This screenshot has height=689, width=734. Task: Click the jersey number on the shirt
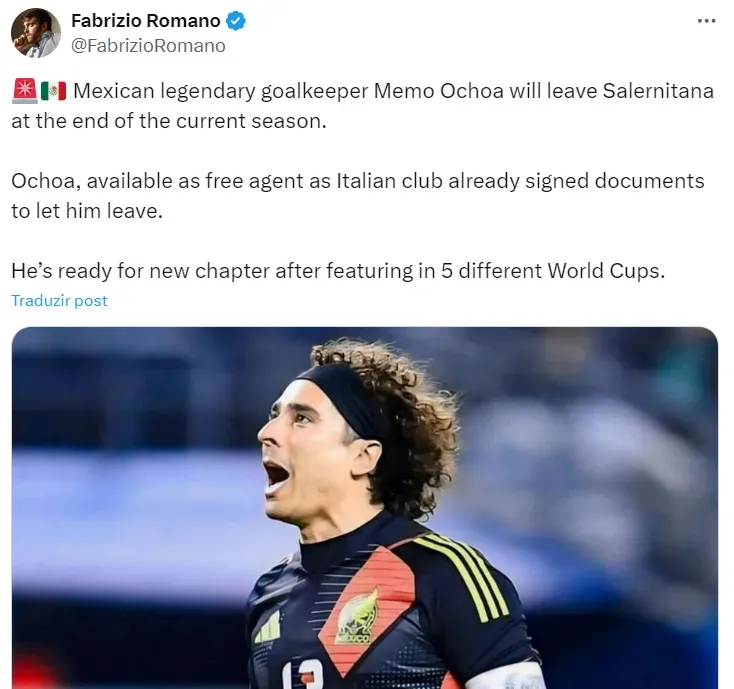303,675
